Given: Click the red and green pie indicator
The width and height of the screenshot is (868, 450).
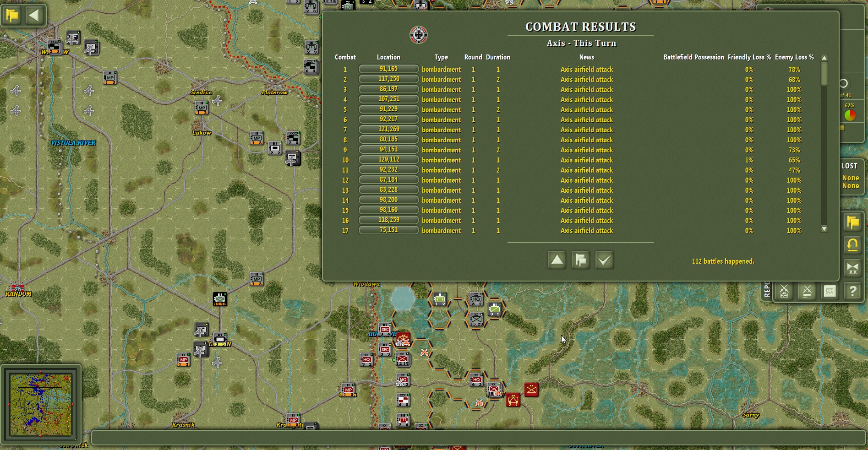Looking at the screenshot, I should pyautogui.click(x=850, y=115).
